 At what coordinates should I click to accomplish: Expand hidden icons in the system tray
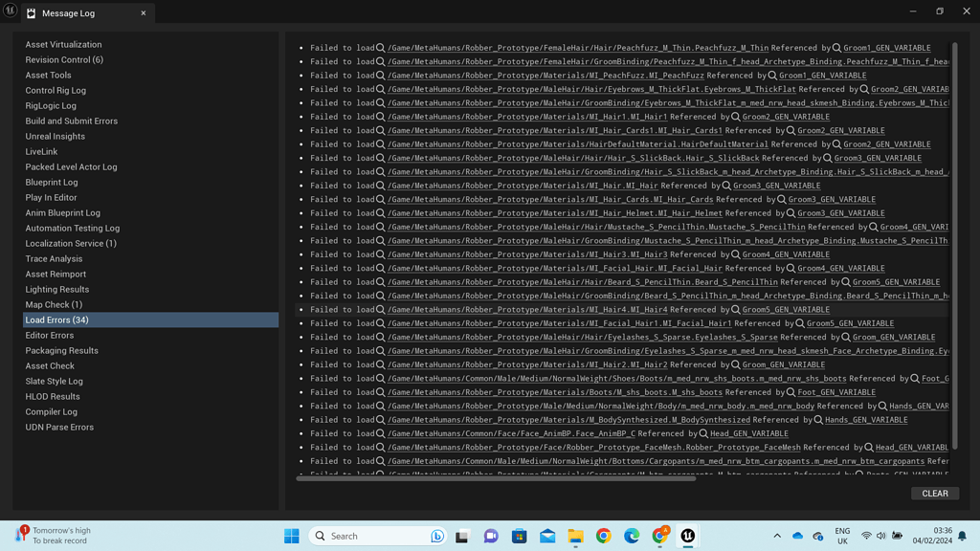pos(777,536)
